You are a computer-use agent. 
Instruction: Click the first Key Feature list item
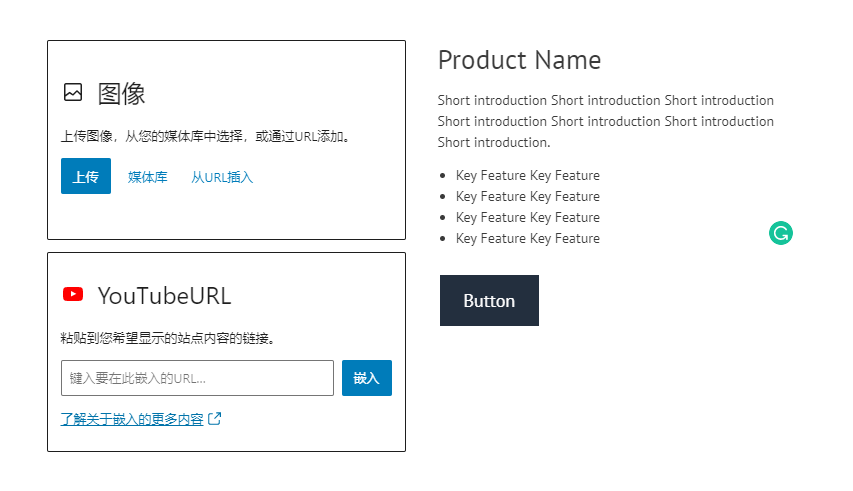(x=527, y=175)
